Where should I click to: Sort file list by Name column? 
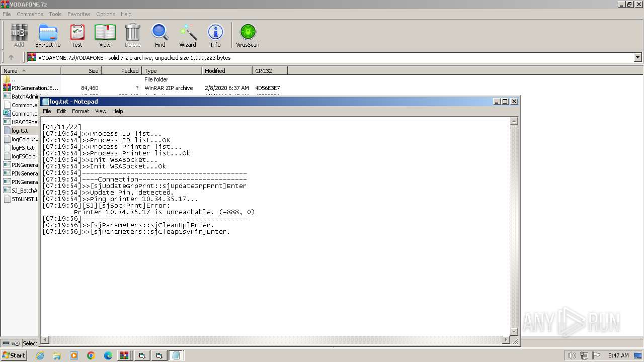31,71
